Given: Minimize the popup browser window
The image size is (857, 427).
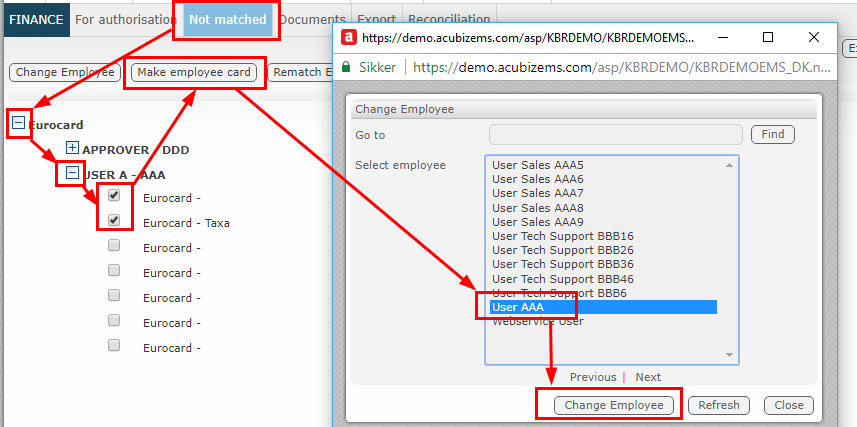Looking at the screenshot, I should pos(723,37).
